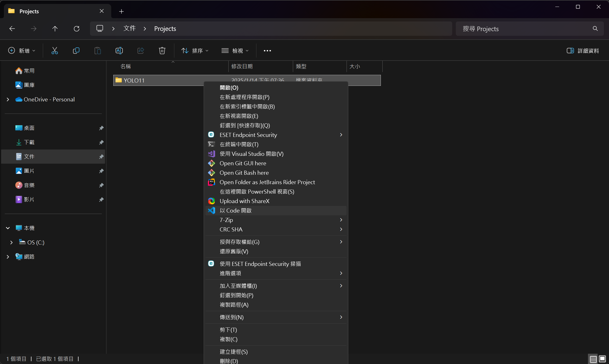Viewport: 609px width, 364px height.
Task: Go up one folder level with arrow
Action: [55, 29]
